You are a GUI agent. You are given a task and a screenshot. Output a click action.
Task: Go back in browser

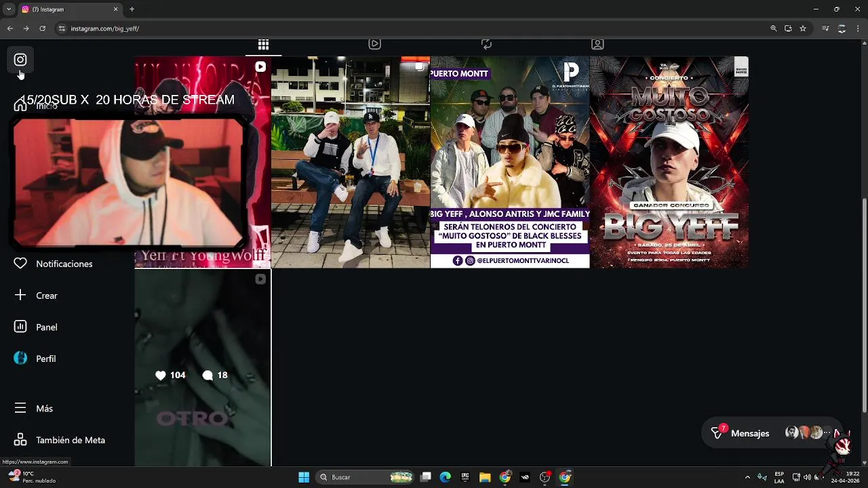click(x=9, y=28)
